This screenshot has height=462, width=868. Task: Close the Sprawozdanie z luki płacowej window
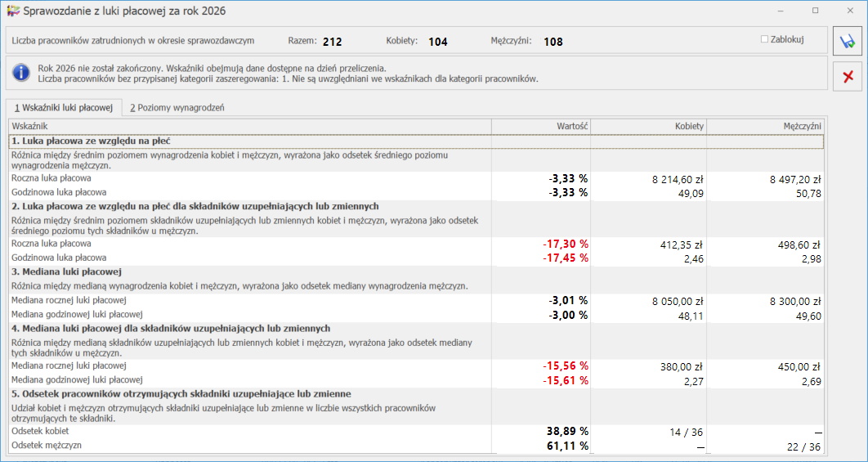pos(850,11)
